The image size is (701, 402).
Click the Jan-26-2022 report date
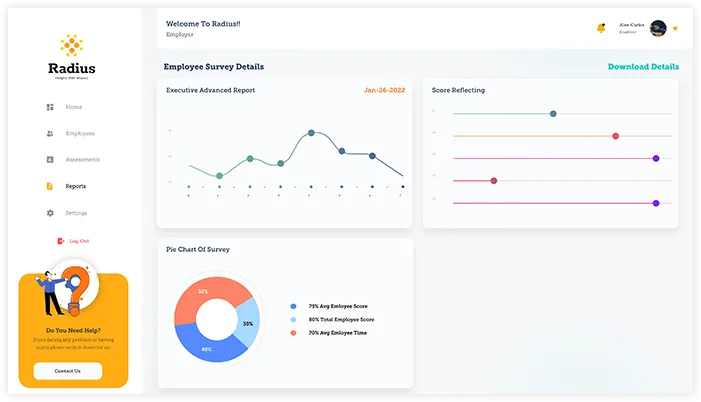point(384,90)
